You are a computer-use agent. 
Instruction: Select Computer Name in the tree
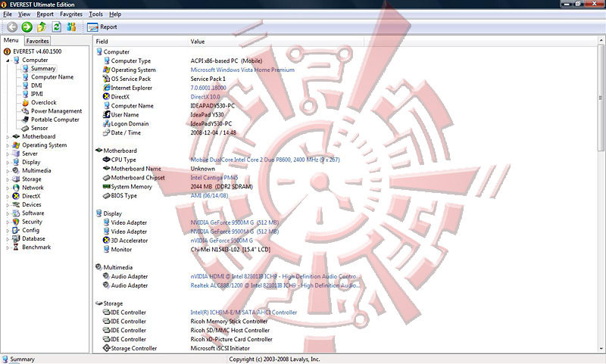click(52, 77)
